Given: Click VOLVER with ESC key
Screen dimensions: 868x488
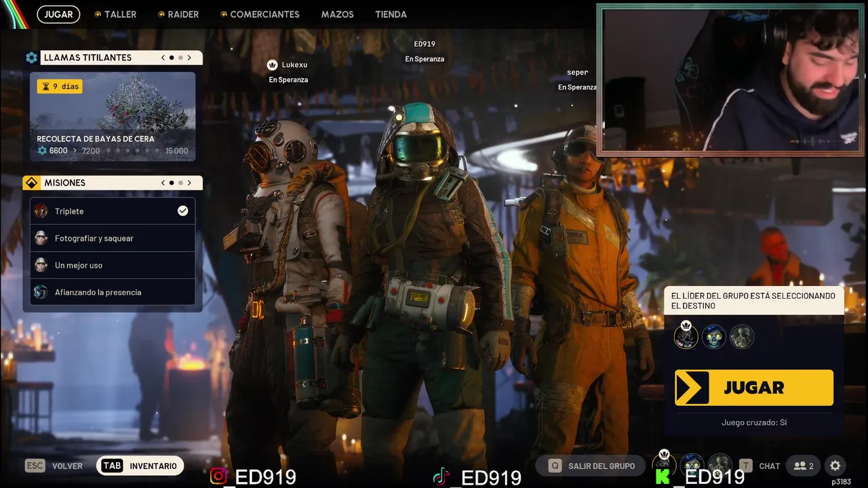Looking at the screenshot, I should click(x=54, y=466).
